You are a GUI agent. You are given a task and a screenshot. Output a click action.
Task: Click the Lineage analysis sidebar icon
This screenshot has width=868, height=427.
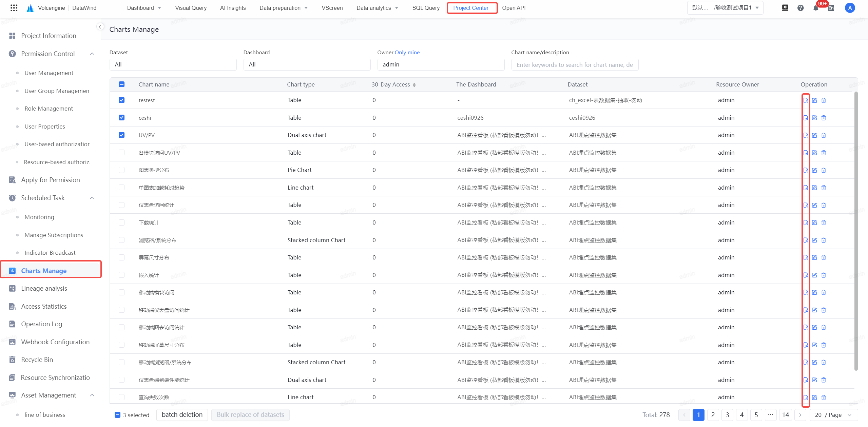pos(12,288)
